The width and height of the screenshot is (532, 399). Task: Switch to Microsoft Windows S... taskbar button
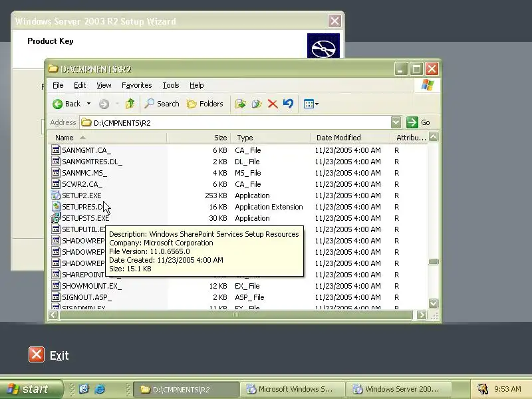click(293, 389)
